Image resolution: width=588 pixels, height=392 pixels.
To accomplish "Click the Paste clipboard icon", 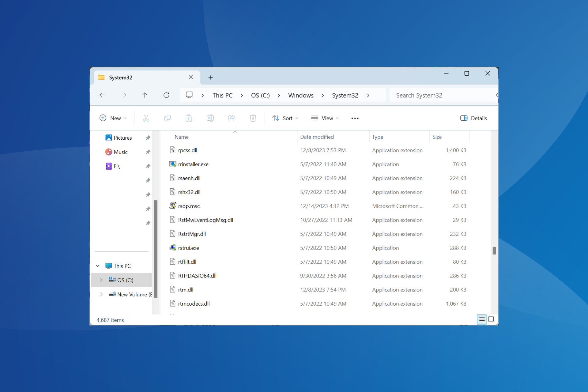I will (x=189, y=118).
